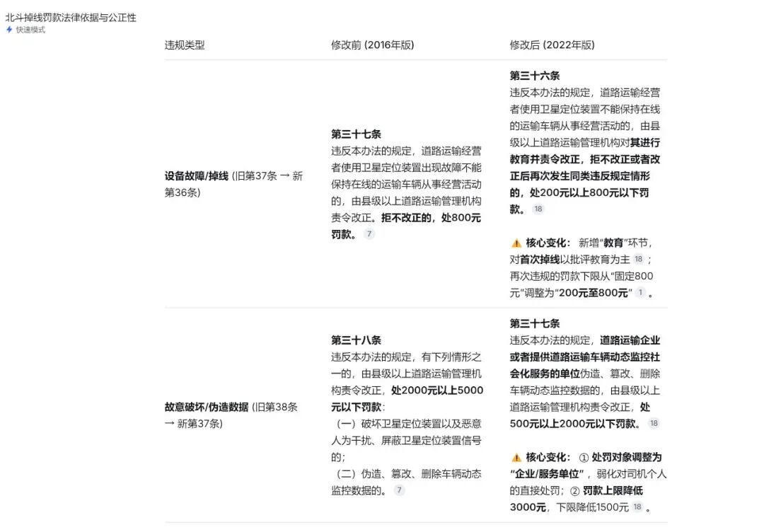Viewport: 764px width, 532px height.
Task: Click the bold text 拒不改正的，处800元罚款
Action: 406,226
